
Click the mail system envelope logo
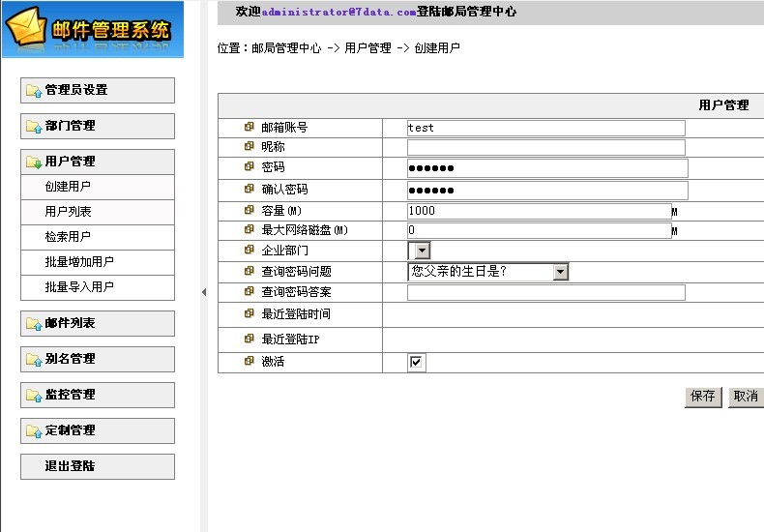point(26,27)
